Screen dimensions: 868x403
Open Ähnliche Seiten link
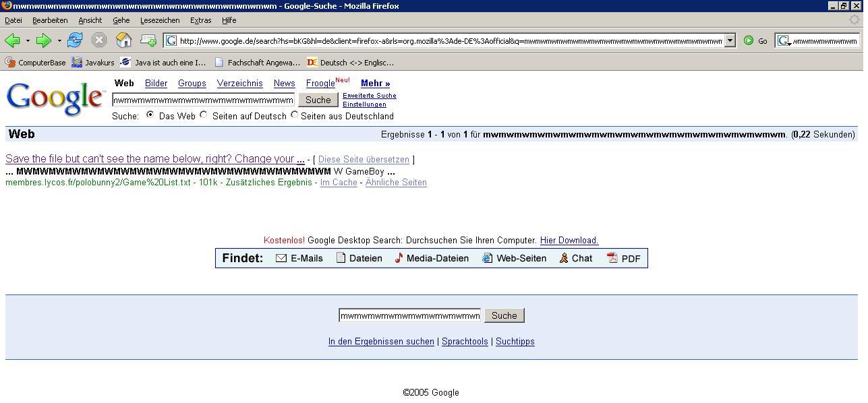point(396,183)
